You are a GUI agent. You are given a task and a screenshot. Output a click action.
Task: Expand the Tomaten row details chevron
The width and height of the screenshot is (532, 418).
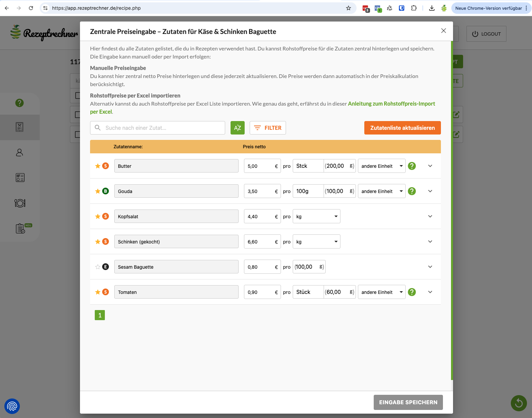tap(430, 292)
